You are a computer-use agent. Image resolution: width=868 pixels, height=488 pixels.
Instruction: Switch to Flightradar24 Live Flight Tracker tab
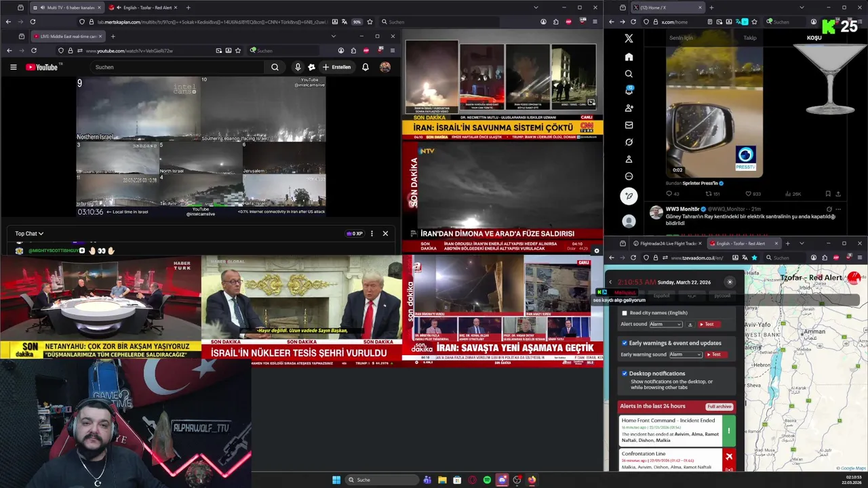[x=667, y=243]
